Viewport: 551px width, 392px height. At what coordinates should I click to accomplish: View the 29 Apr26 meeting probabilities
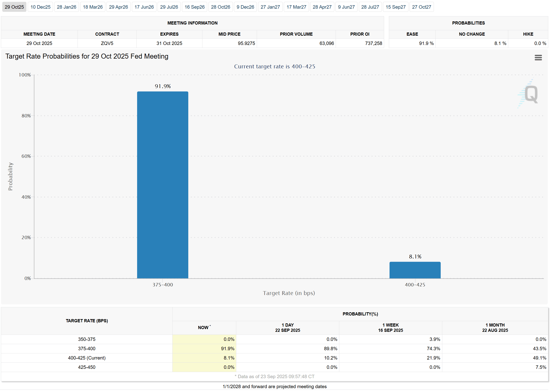tap(118, 7)
